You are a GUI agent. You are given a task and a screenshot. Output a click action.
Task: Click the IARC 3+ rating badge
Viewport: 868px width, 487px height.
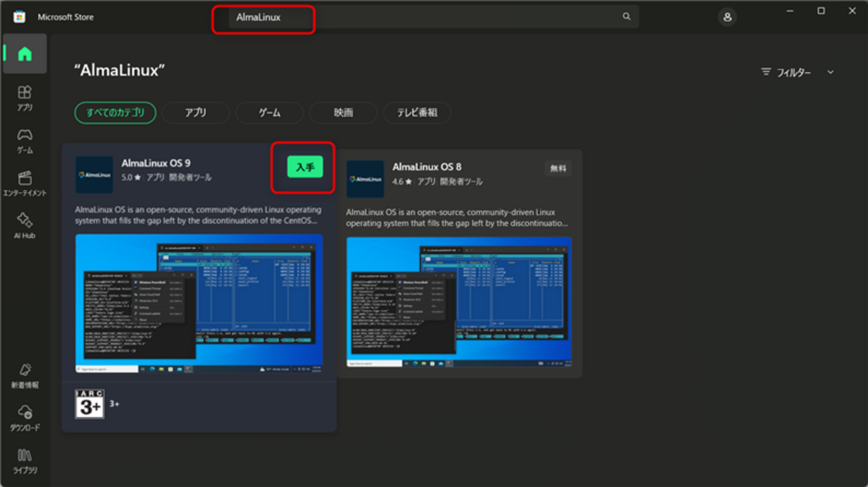point(89,404)
